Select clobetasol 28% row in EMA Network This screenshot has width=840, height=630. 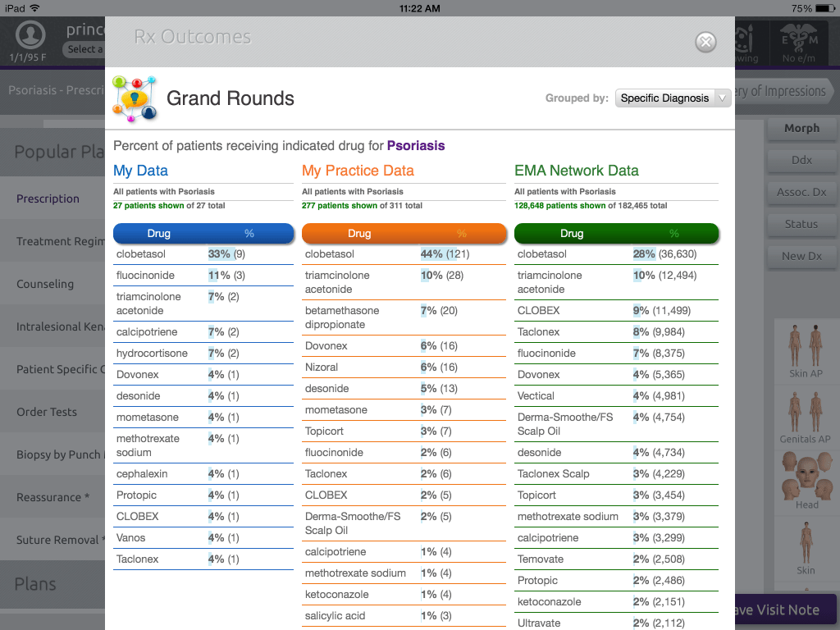(616, 254)
